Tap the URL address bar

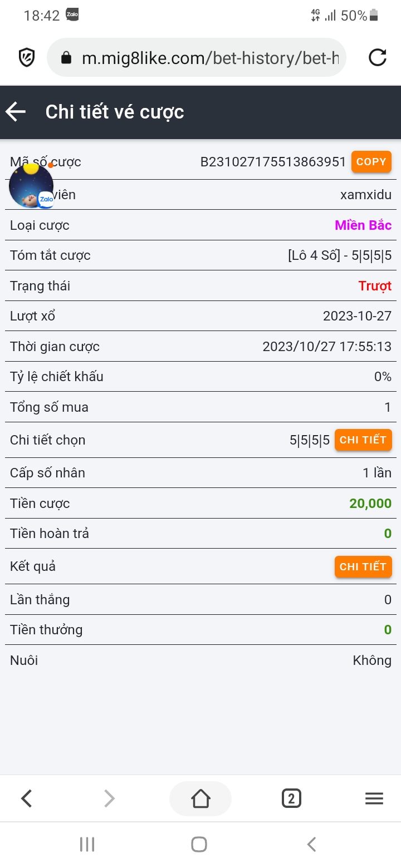(x=209, y=57)
